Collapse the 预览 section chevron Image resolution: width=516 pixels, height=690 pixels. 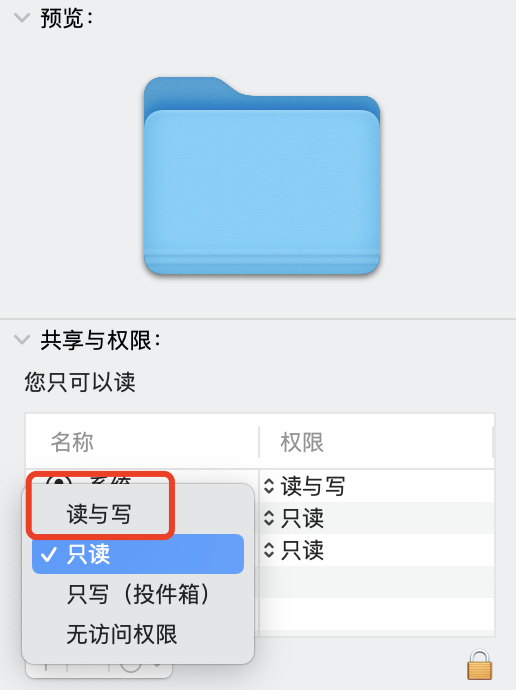[x=22, y=18]
